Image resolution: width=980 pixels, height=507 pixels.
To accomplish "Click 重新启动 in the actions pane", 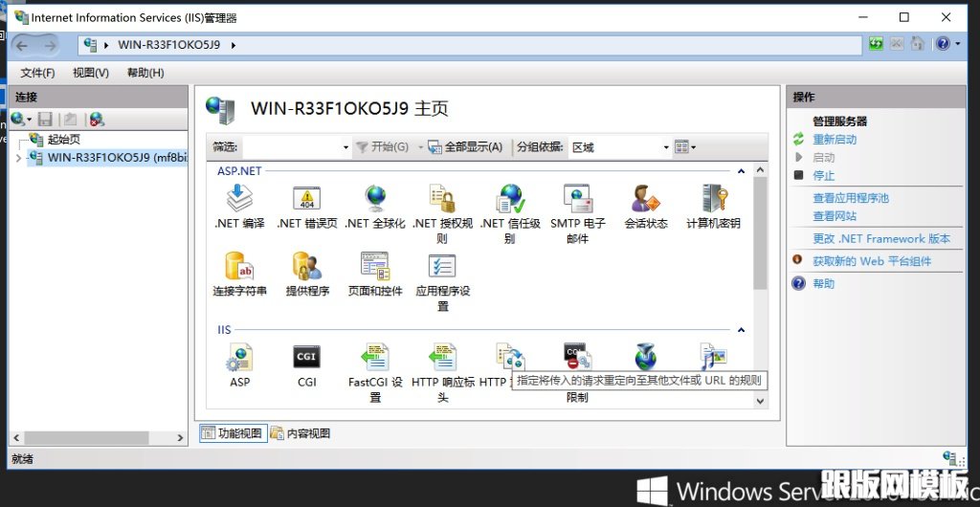I will pyautogui.click(x=835, y=140).
